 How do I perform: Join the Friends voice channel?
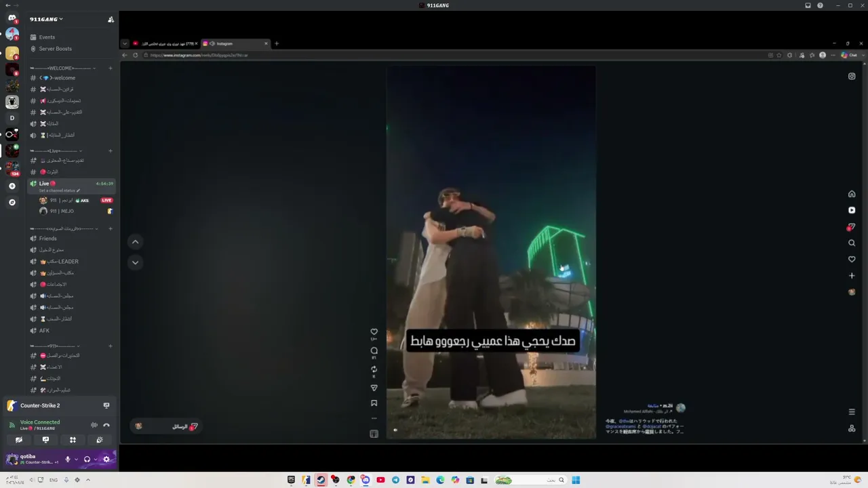pyautogui.click(x=71, y=239)
